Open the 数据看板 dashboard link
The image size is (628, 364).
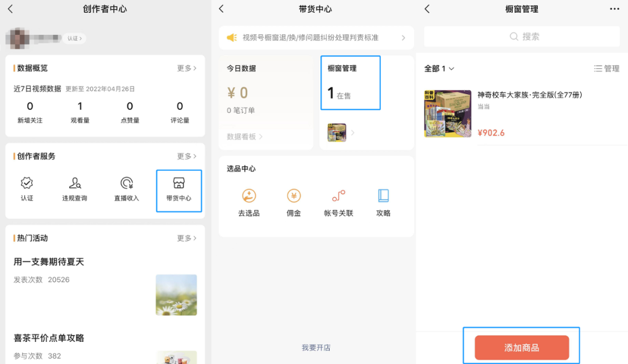point(244,137)
